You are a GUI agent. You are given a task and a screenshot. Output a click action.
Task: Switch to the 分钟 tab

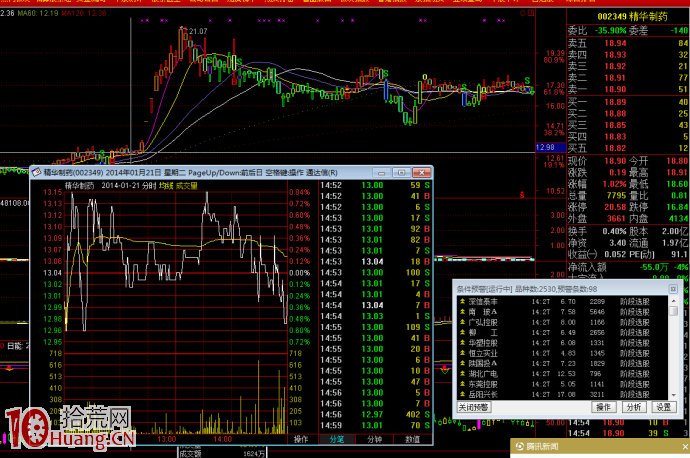pyautogui.click(x=374, y=439)
